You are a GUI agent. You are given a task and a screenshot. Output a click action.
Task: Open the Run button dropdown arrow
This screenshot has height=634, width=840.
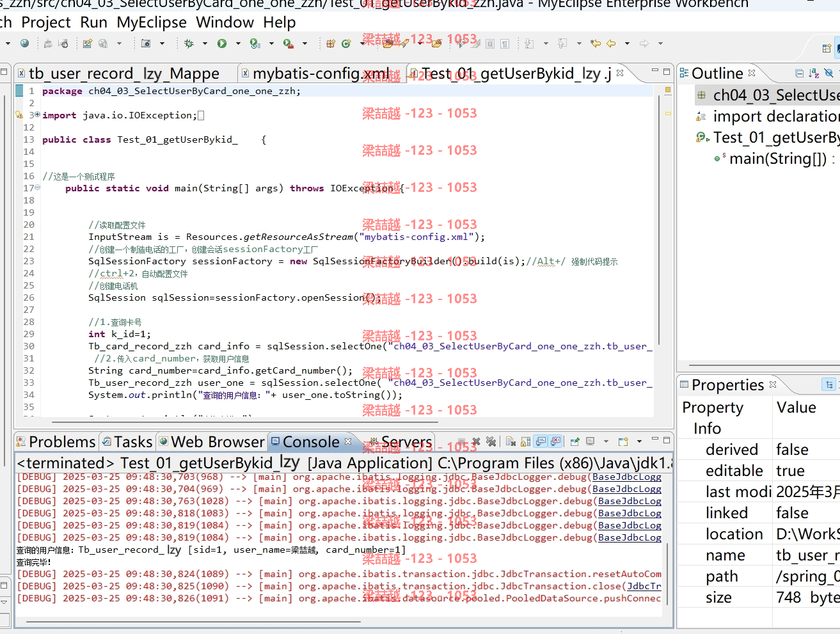pos(238,44)
